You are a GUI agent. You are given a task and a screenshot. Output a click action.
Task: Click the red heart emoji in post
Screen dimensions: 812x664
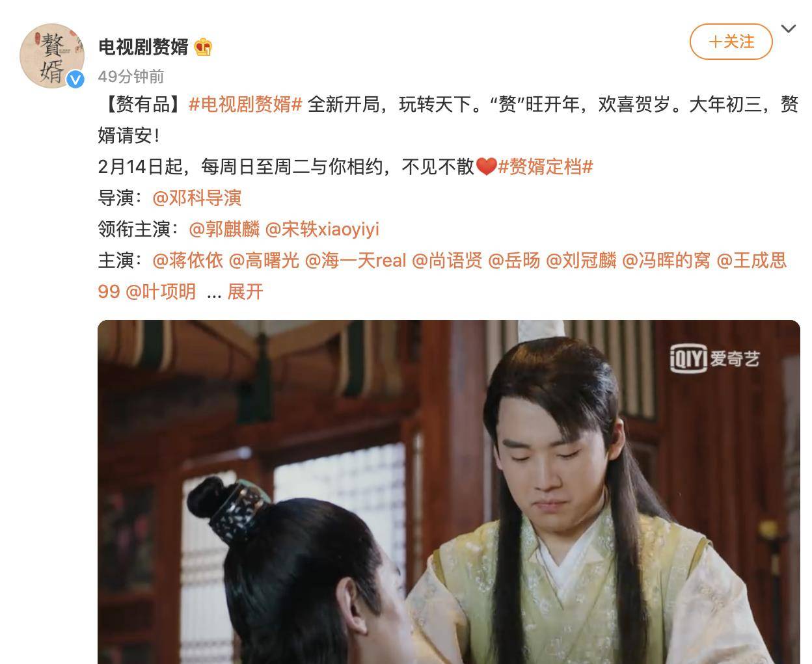(486, 167)
